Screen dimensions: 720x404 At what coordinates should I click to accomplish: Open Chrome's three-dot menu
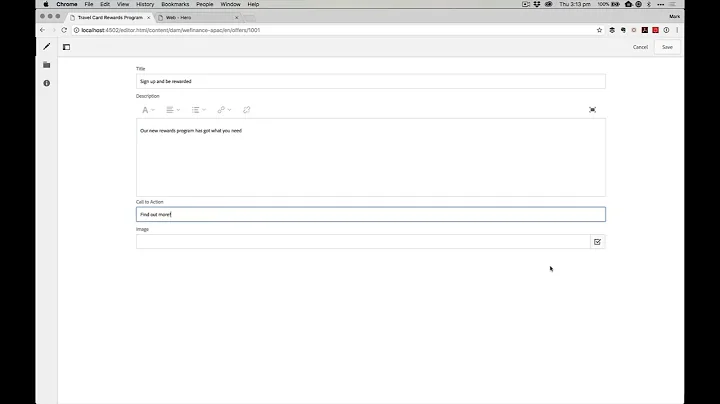[x=677, y=30]
